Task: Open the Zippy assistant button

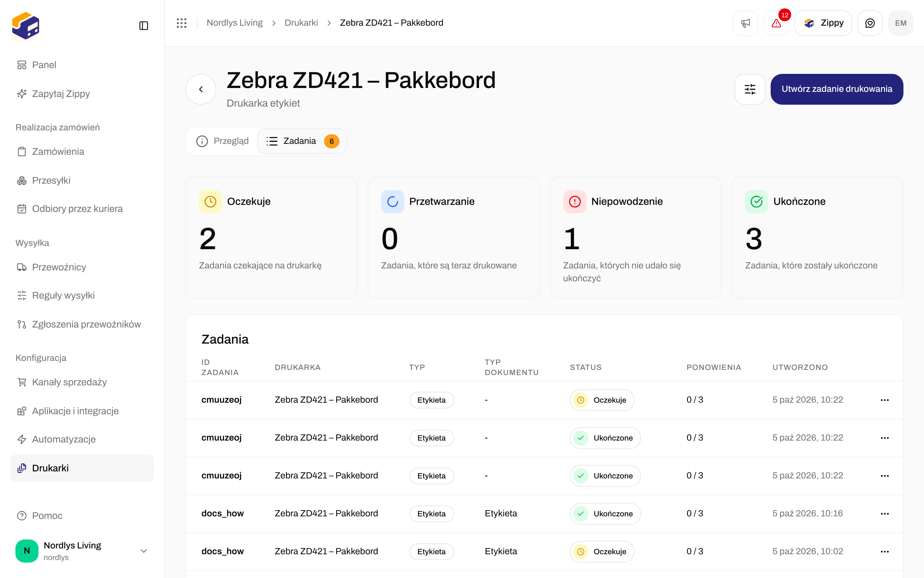Action: [823, 23]
